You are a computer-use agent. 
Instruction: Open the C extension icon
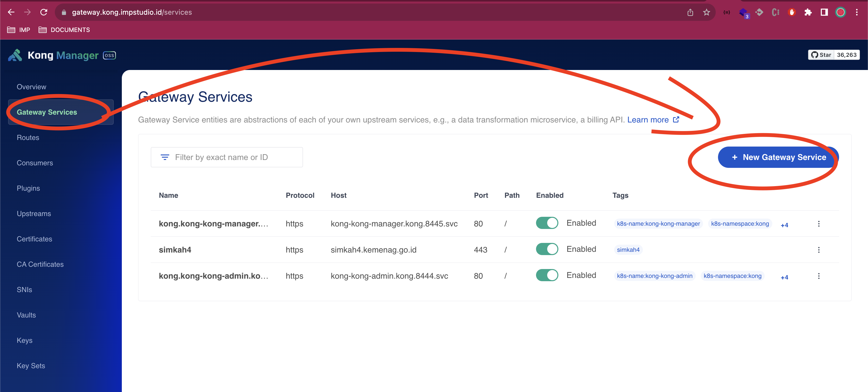click(775, 12)
